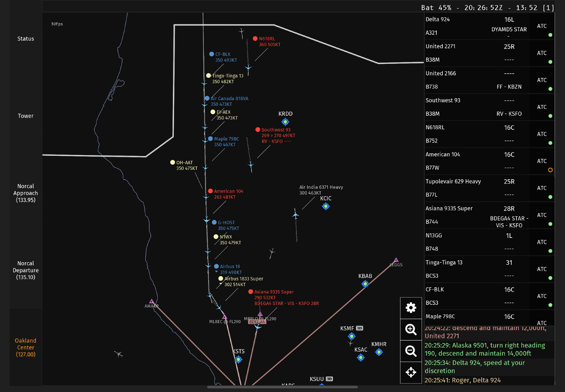Click Air Canada 818VA label
Image resolution: width=565 pixels, height=392 pixels.
229,98
